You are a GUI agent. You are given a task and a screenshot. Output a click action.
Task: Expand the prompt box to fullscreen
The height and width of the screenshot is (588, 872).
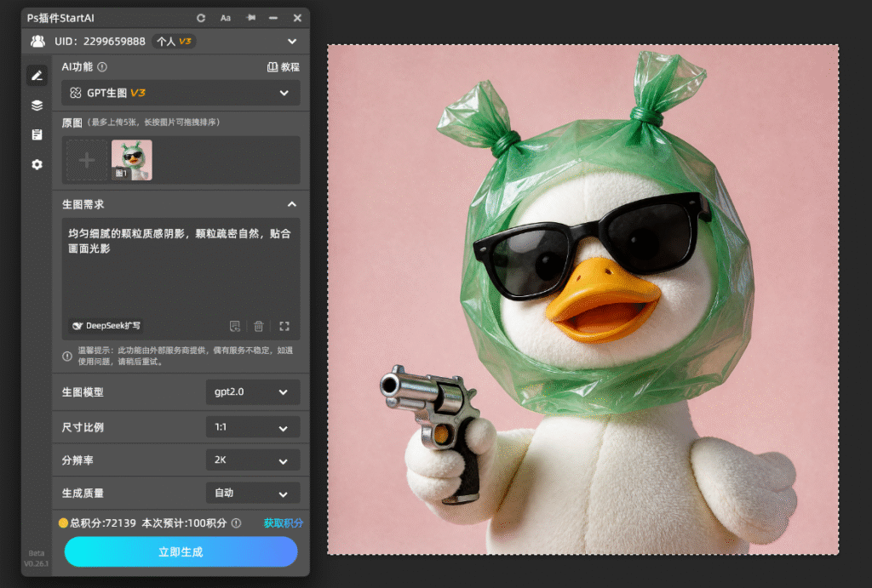coord(284,326)
